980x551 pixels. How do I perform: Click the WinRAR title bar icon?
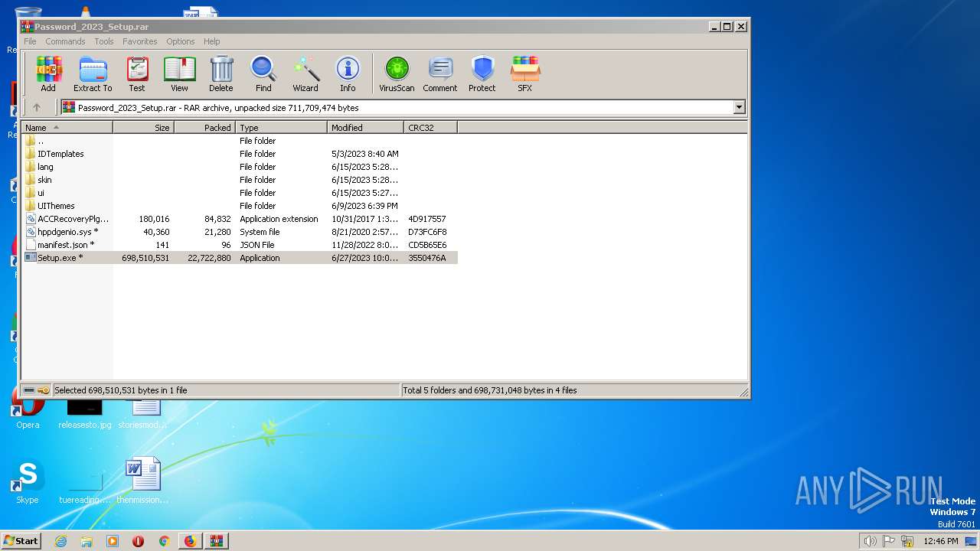(x=27, y=26)
